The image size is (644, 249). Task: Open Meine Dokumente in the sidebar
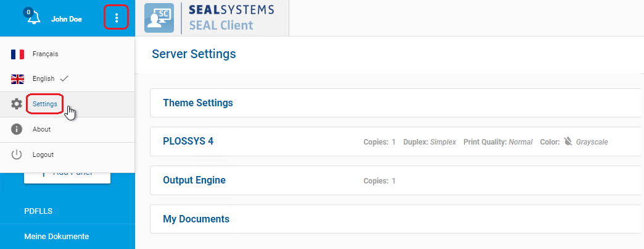pyautogui.click(x=57, y=236)
